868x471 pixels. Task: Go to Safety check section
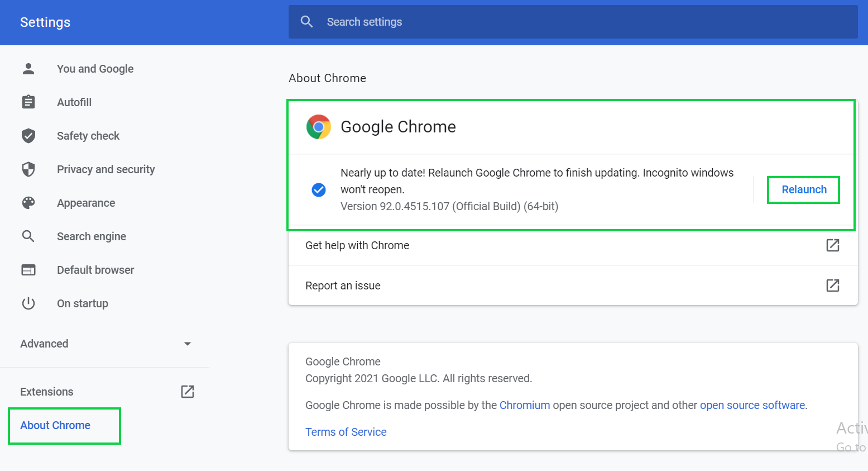click(88, 136)
